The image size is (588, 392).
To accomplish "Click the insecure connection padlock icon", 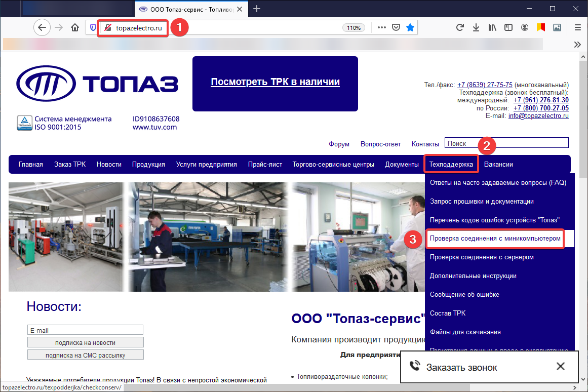I will (108, 28).
